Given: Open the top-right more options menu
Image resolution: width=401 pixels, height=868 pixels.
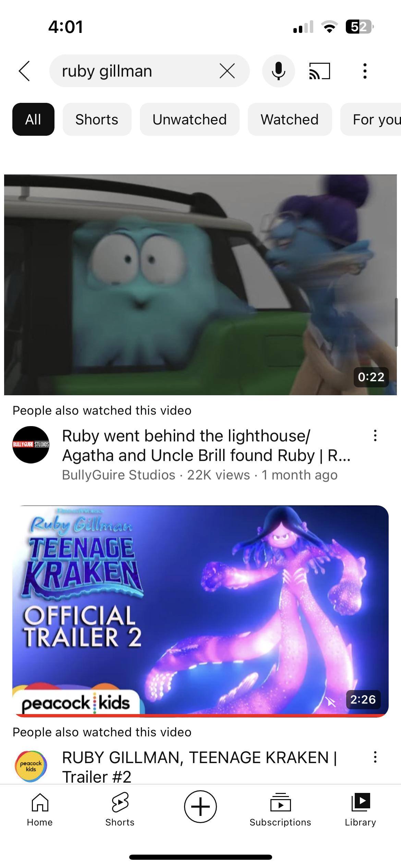Looking at the screenshot, I should tap(365, 71).
